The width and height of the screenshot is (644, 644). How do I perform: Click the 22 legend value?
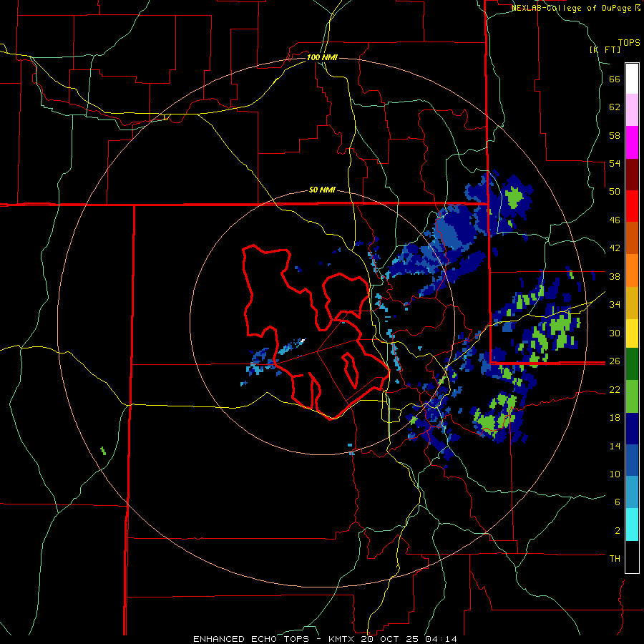click(x=615, y=389)
